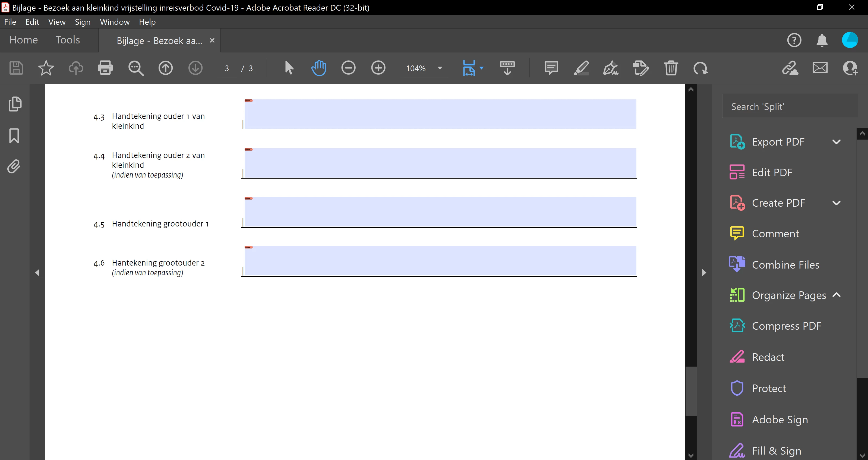
Task: Expand the left navigation pane arrow
Action: pyautogui.click(x=37, y=272)
